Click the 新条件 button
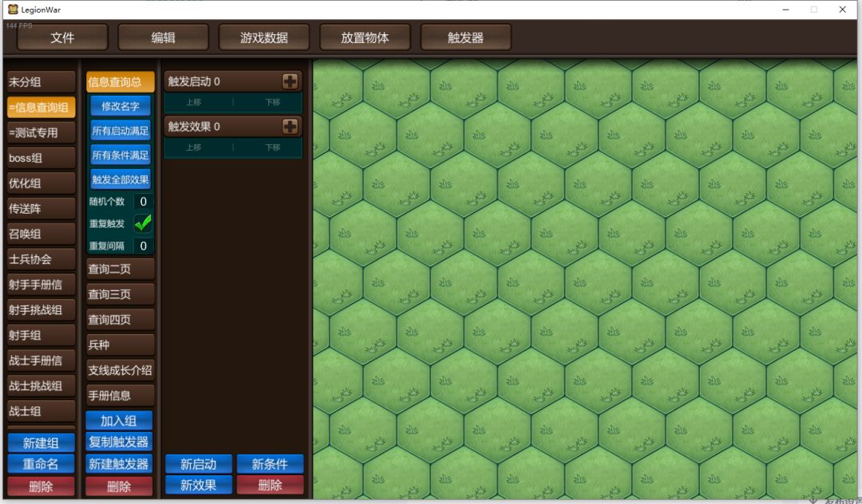Screen dimensions: 862x504 tap(270, 464)
